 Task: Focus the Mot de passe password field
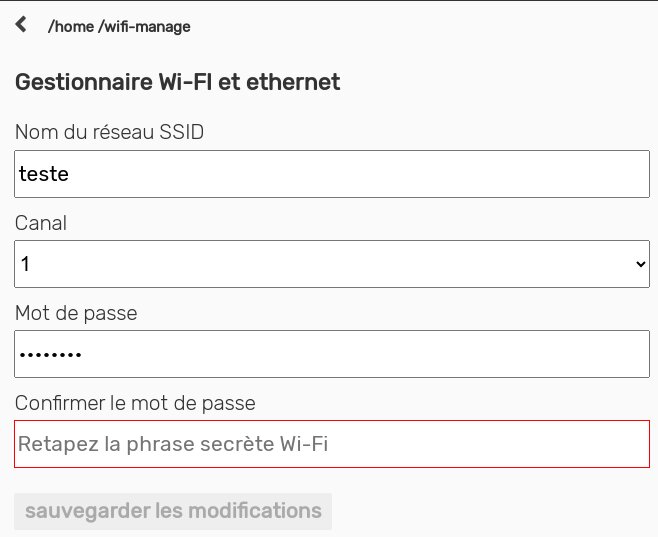tap(332, 354)
